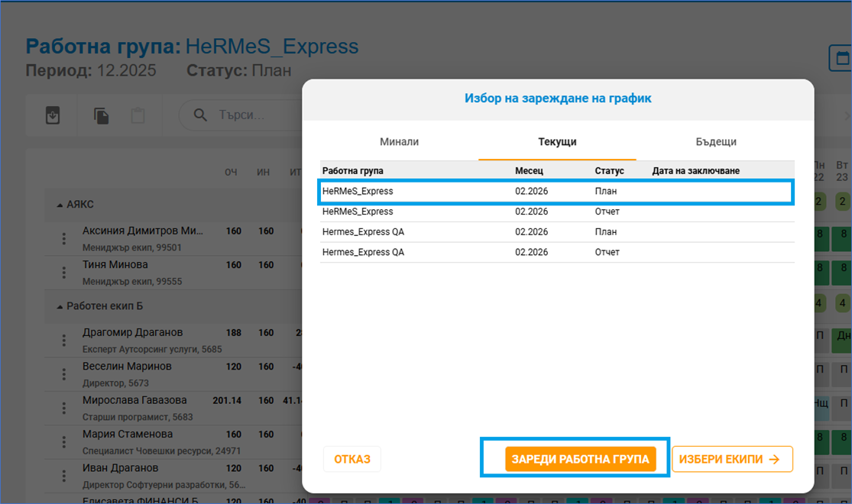
Task: Click the Избери екипи button
Action: tap(731, 459)
